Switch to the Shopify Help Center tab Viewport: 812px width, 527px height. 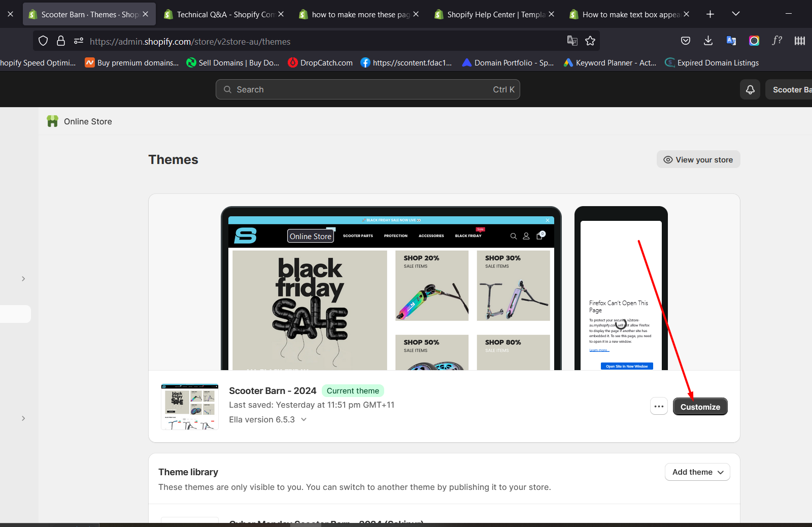(495, 14)
